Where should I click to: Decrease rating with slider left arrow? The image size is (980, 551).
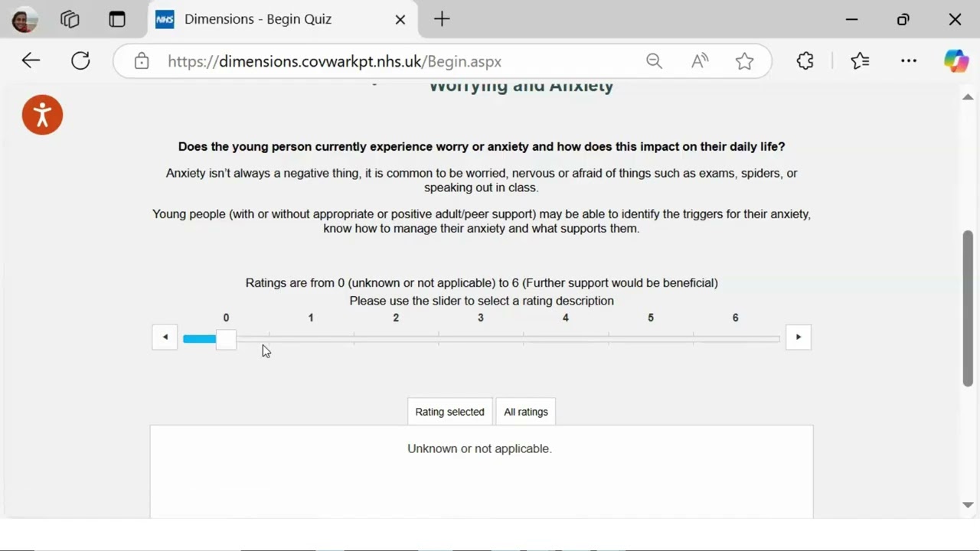pyautogui.click(x=165, y=337)
